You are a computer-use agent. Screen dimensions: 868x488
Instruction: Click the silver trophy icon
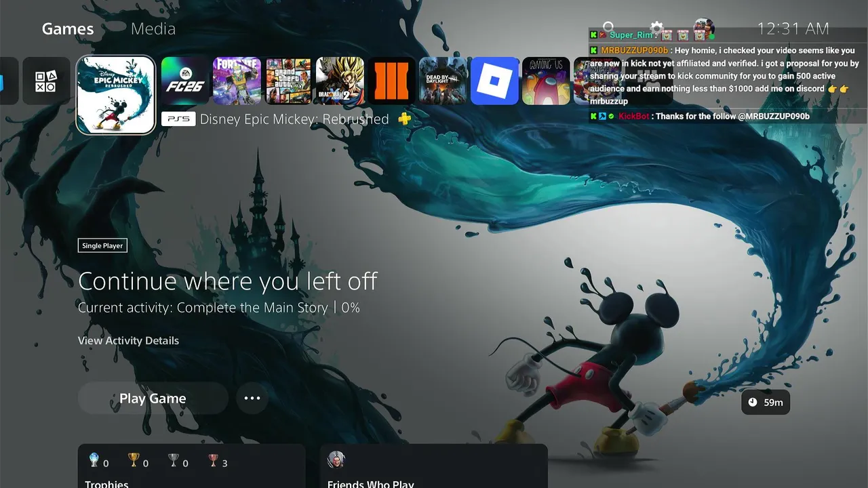(x=174, y=462)
